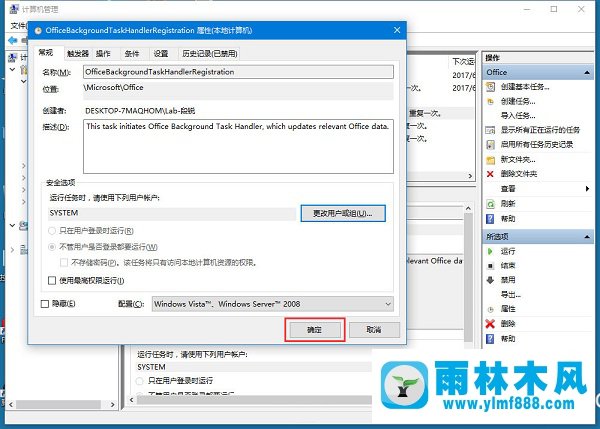Click the dialog title bar clock icon
The height and width of the screenshot is (429, 600).
(x=38, y=31)
